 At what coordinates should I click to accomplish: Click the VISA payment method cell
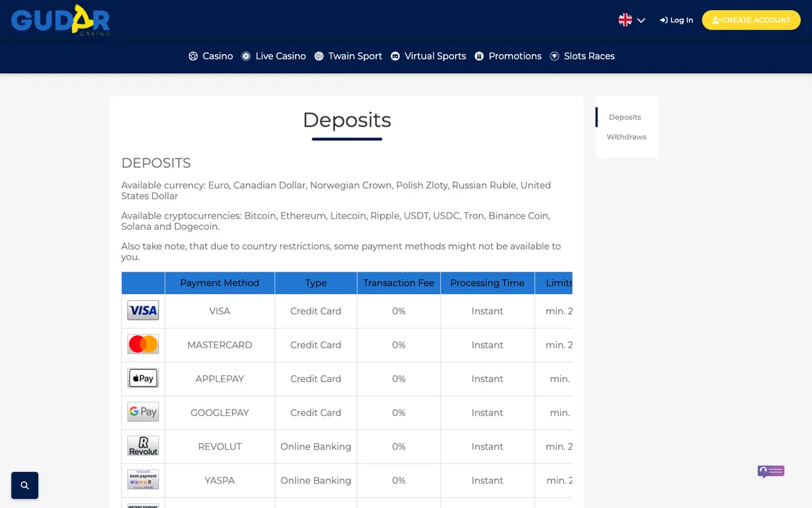click(220, 311)
